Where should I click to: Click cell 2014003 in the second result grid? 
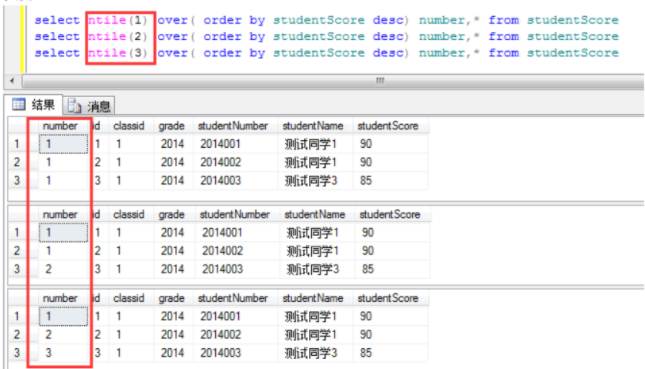[223, 269]
